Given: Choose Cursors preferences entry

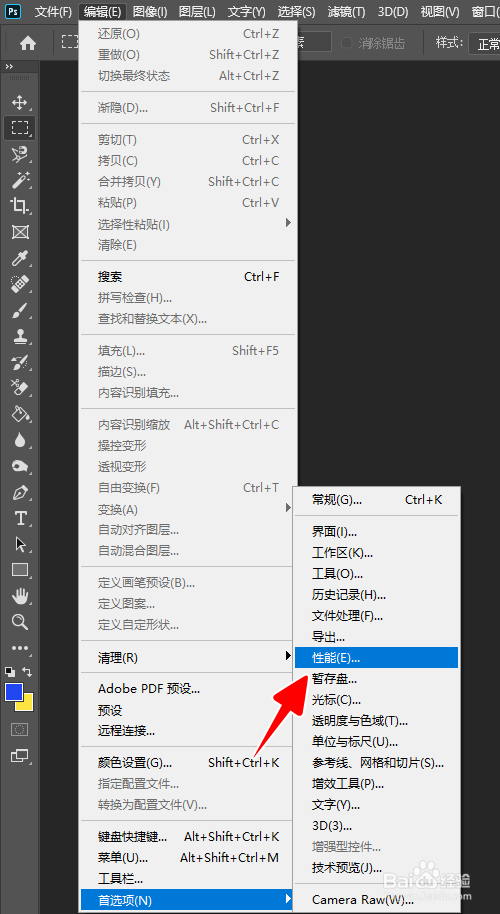Looking at the screenshot, I should [x=376, y=699].
